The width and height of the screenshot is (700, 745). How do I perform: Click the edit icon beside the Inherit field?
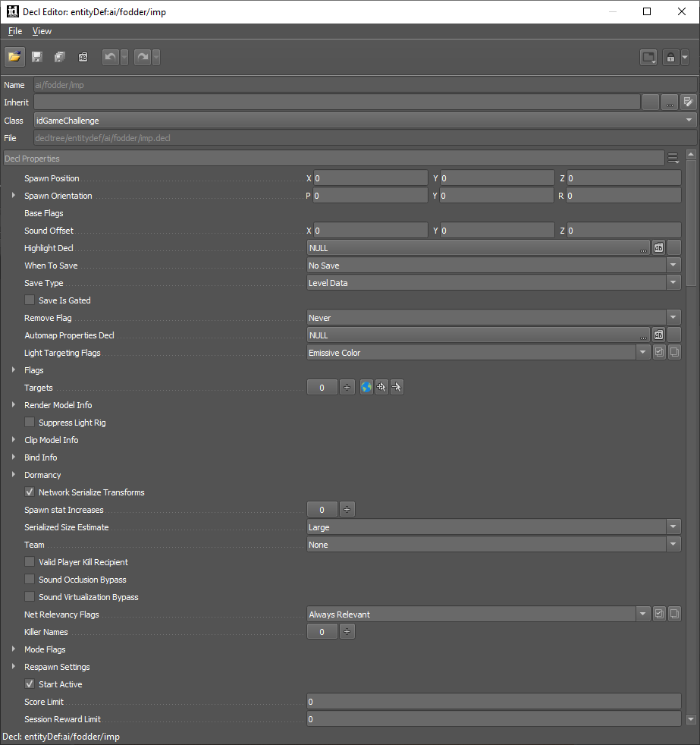[x=688, y=102]
